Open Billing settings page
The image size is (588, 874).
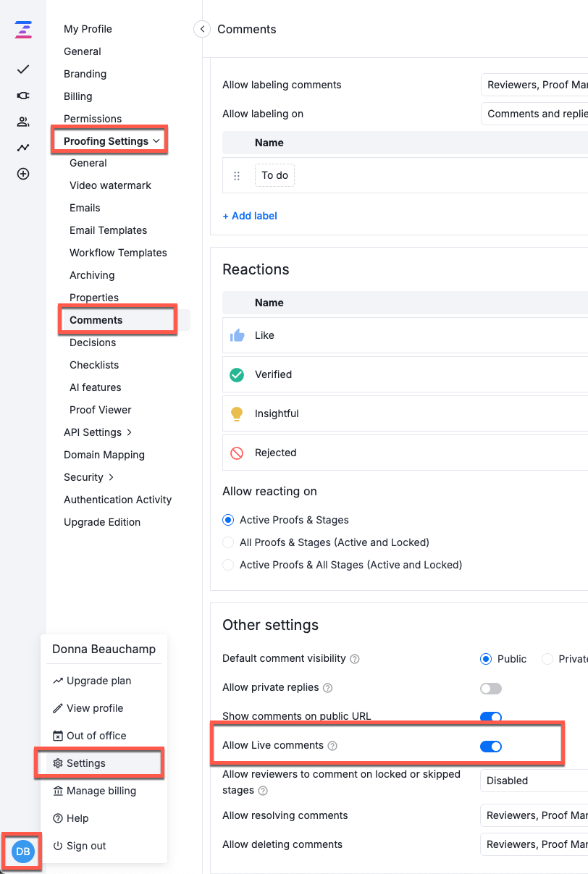coord(77,96)
